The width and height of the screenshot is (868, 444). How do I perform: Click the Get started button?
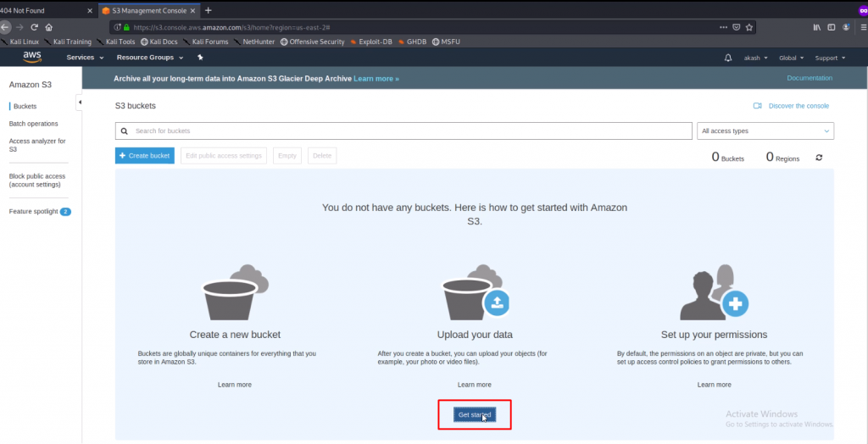(x=475, y=414)
